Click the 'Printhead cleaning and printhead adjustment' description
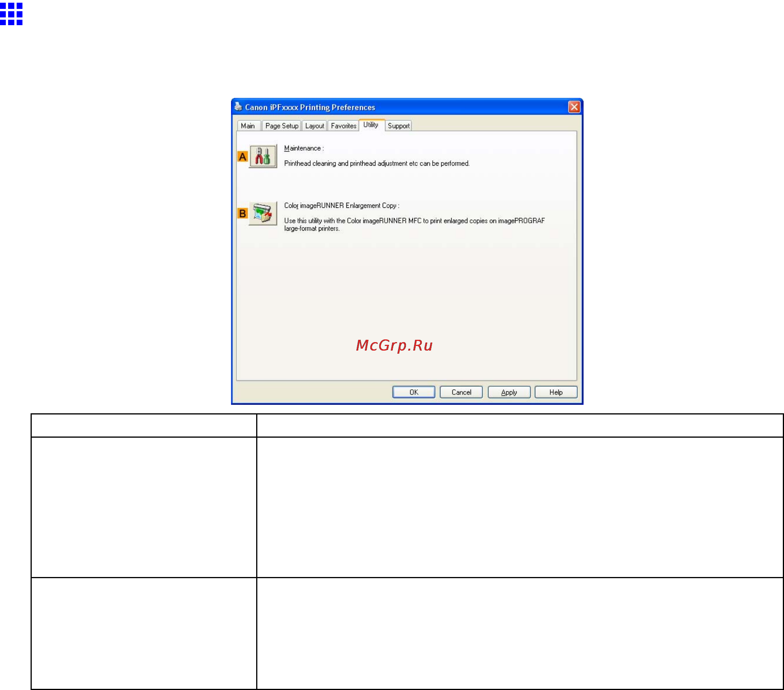The image size is (784, 690). 377,163
